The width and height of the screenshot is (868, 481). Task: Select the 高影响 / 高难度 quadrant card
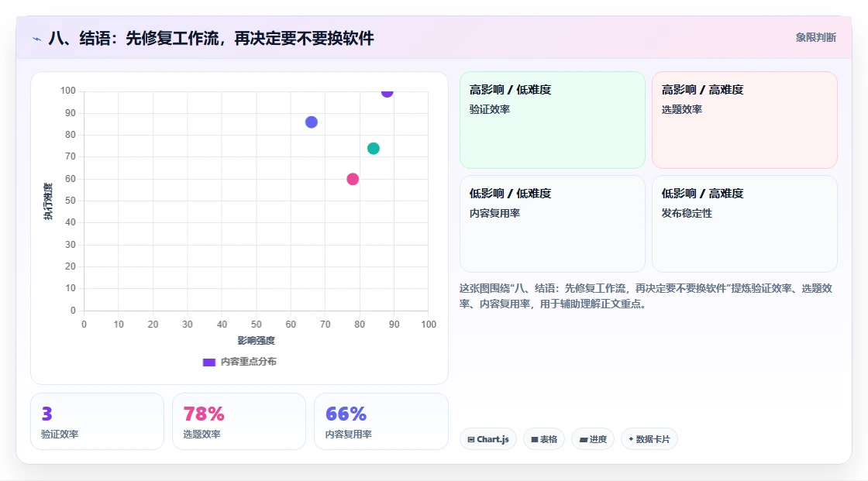click(745, 120)
